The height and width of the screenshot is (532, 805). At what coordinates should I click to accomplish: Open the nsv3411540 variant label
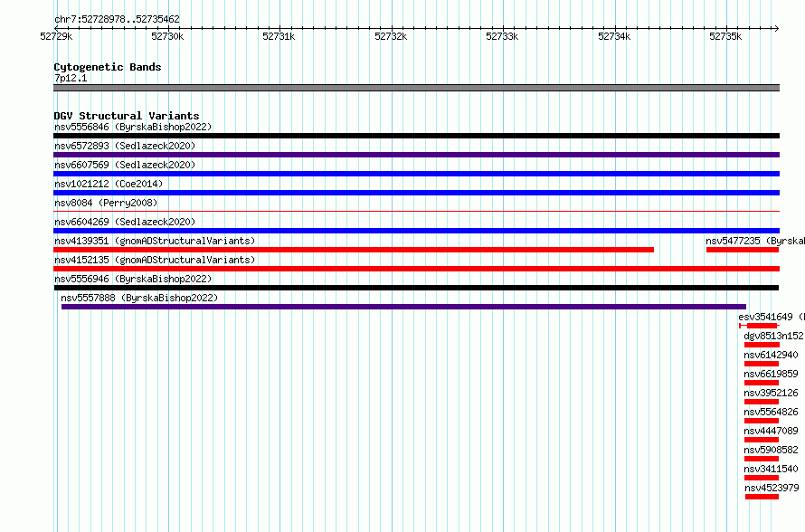772,469
